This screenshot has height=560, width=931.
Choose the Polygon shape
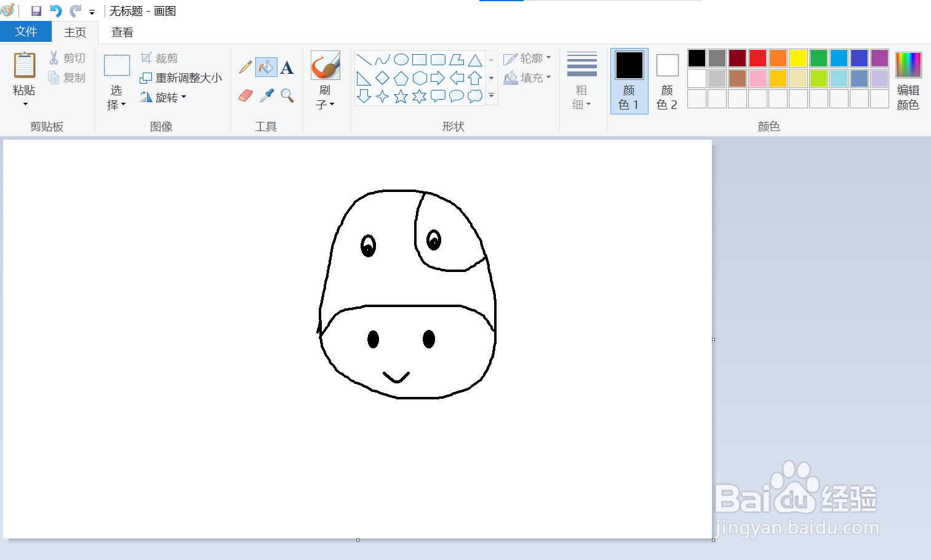click(457, 60)
